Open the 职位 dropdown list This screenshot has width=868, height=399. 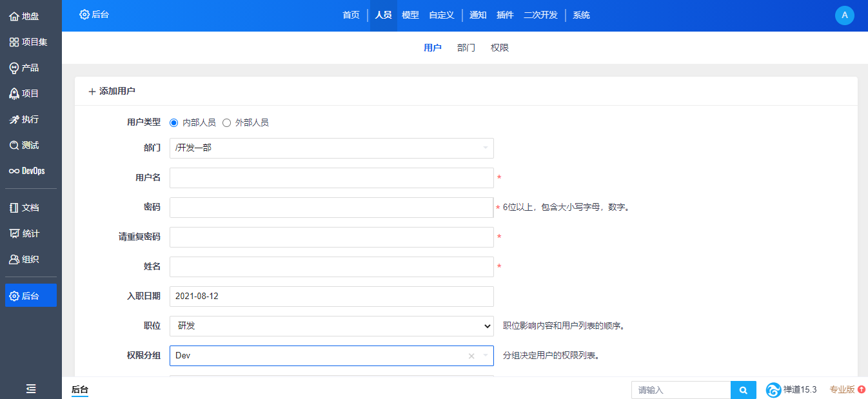[331, 326]
